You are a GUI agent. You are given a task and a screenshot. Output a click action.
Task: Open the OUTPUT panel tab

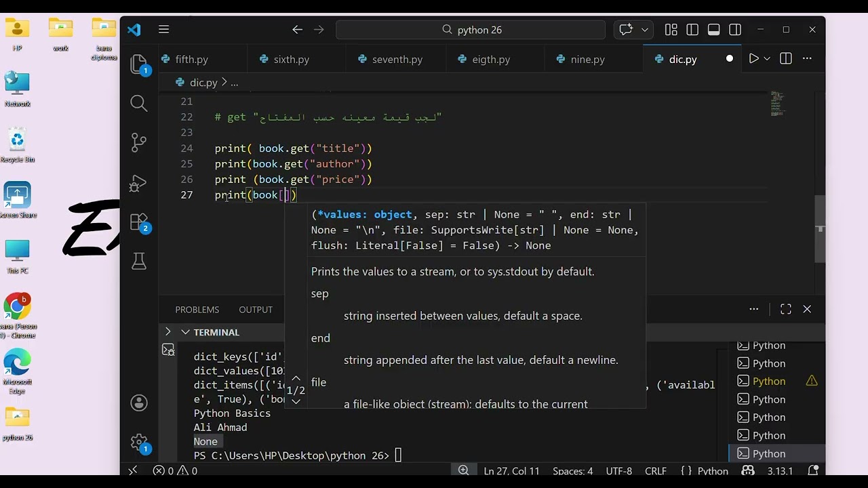tap(256, 310)
